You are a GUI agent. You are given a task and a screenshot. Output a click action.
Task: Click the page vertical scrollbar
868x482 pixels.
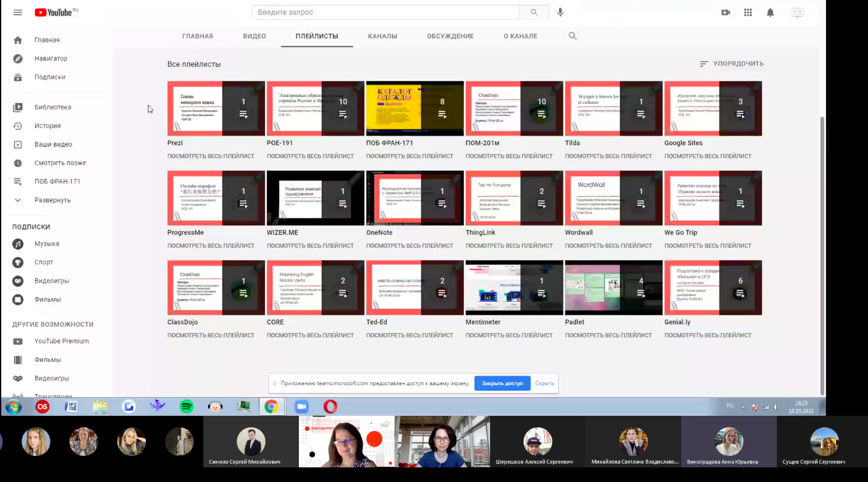[821, 255]
